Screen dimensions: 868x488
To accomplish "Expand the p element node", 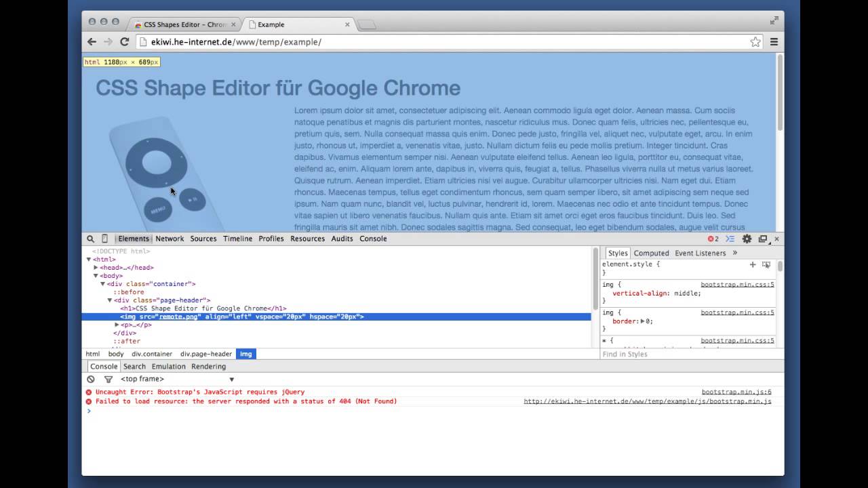I will click(117, 325).
